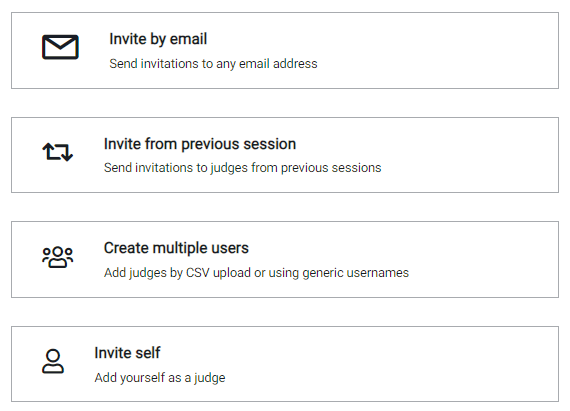Image resolution: width=570 pixels, height=411 pixels.
Task: Choose the Create multiple users heading
Action: click(x=176, y=248)
